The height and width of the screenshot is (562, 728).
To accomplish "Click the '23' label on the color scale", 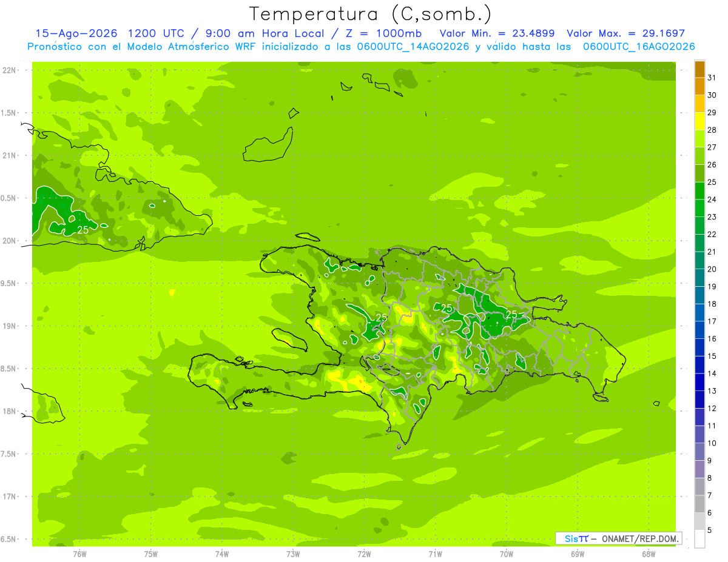I will 712,217.
